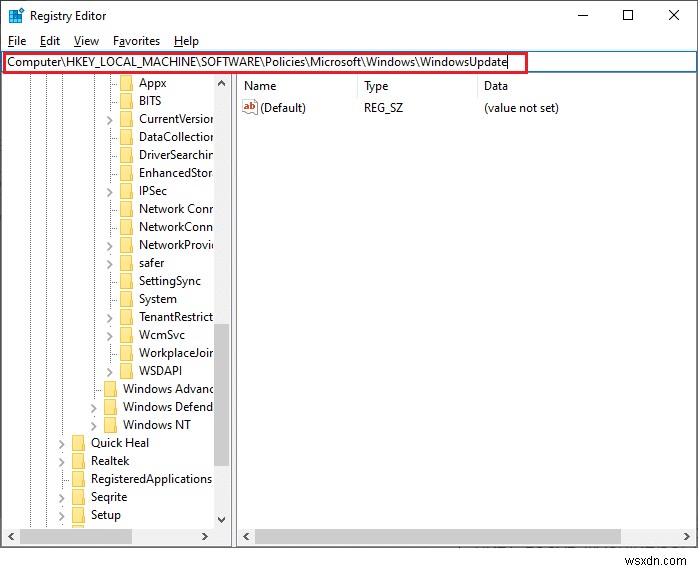Screen dimensions: 698x571
Task: Select the DriverSearching folder icon
Action: coord(126,155)
